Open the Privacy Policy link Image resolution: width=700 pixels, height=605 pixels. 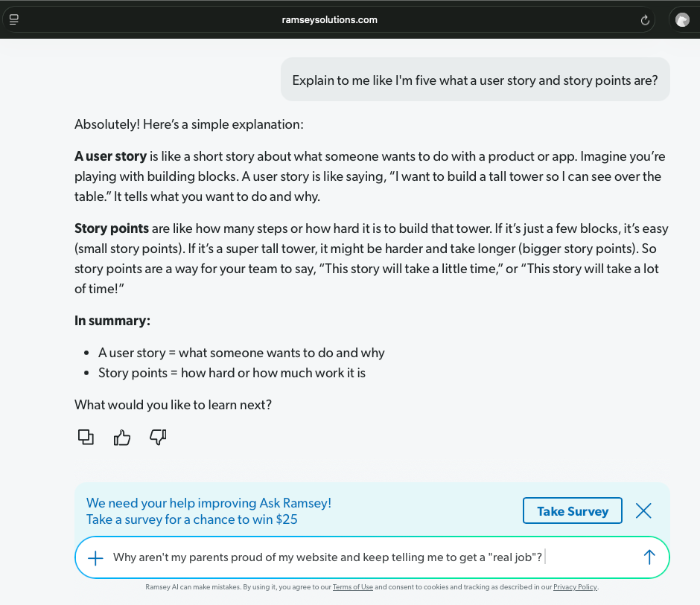575,587
